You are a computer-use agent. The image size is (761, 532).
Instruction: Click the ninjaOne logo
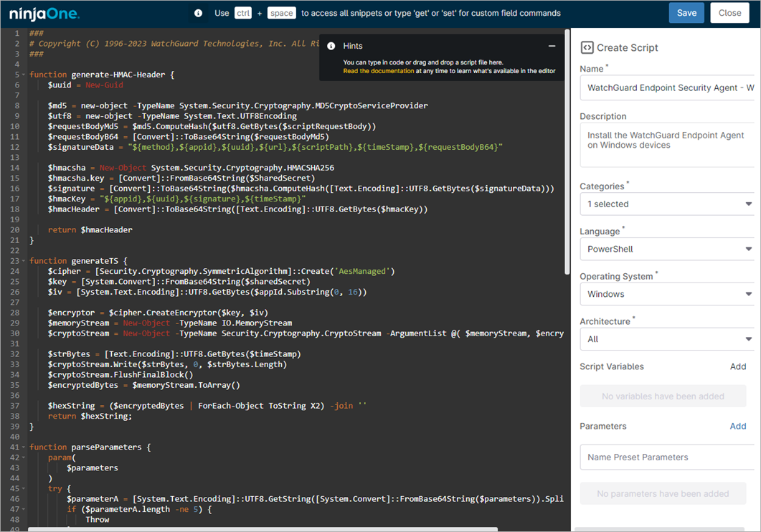(43, 13)
